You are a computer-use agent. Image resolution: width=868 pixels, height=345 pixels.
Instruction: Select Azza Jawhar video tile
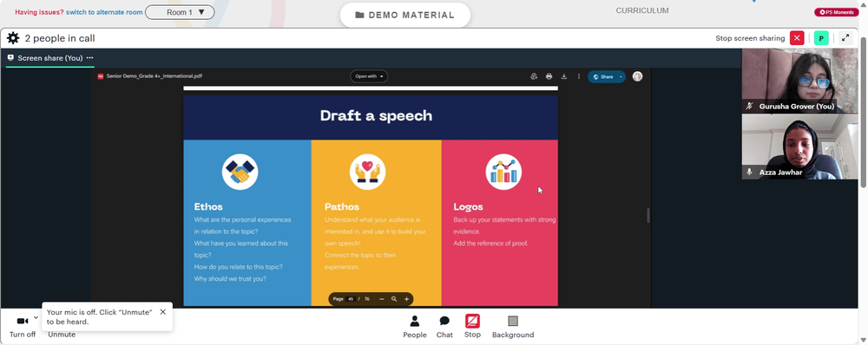point(800,146)
